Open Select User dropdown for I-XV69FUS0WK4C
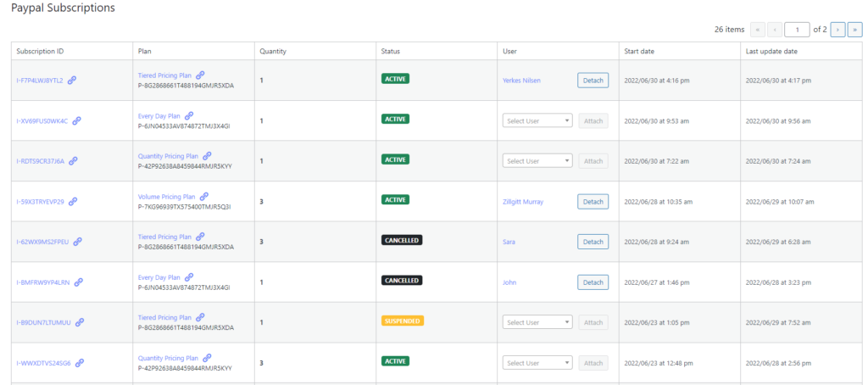This screenshot has height=385, width=868. (537, 120)
